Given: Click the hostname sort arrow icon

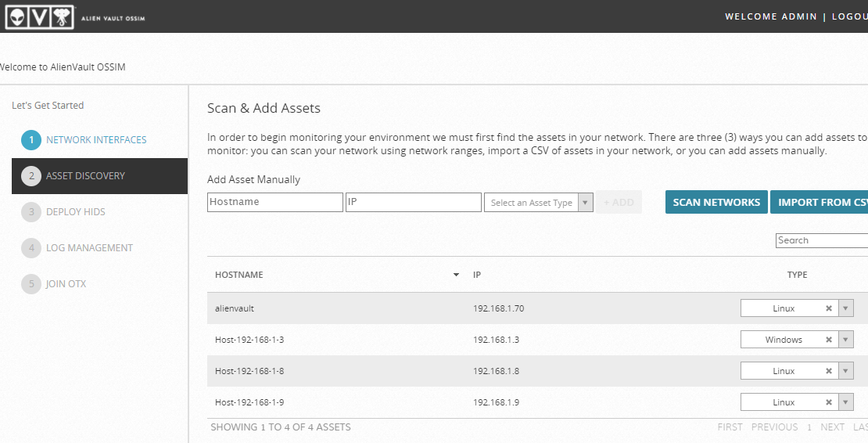Looking at the screenshot, I should click(456, 275).
